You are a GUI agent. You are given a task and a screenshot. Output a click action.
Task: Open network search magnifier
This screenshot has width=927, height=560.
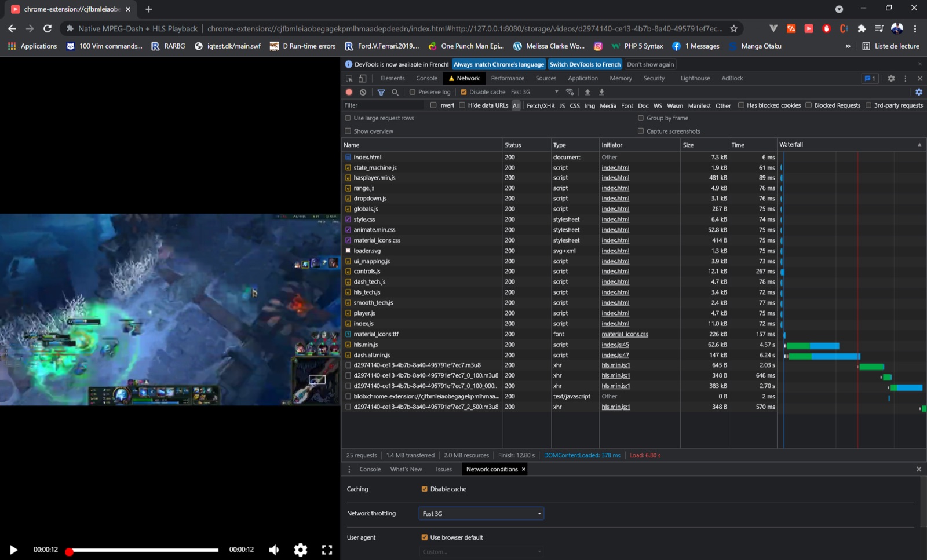(395, 92)
